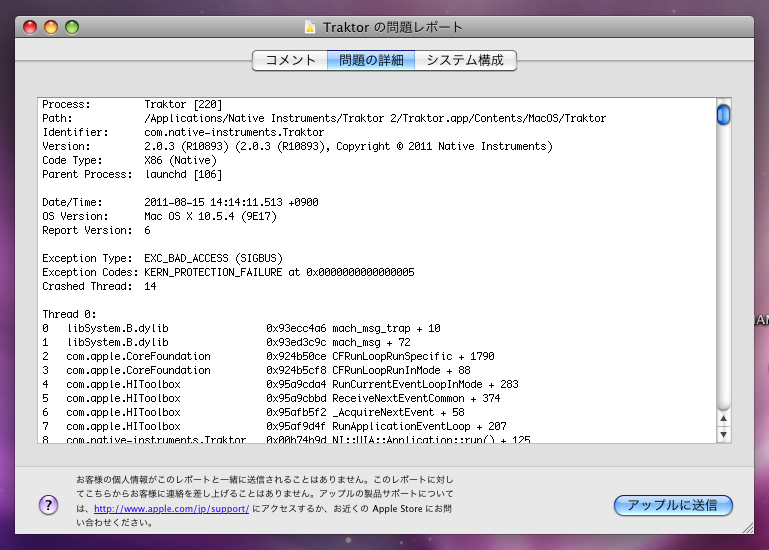Click the Version 2.0.3 (R10893) line
769x550 pixels.
click(297, 146)
